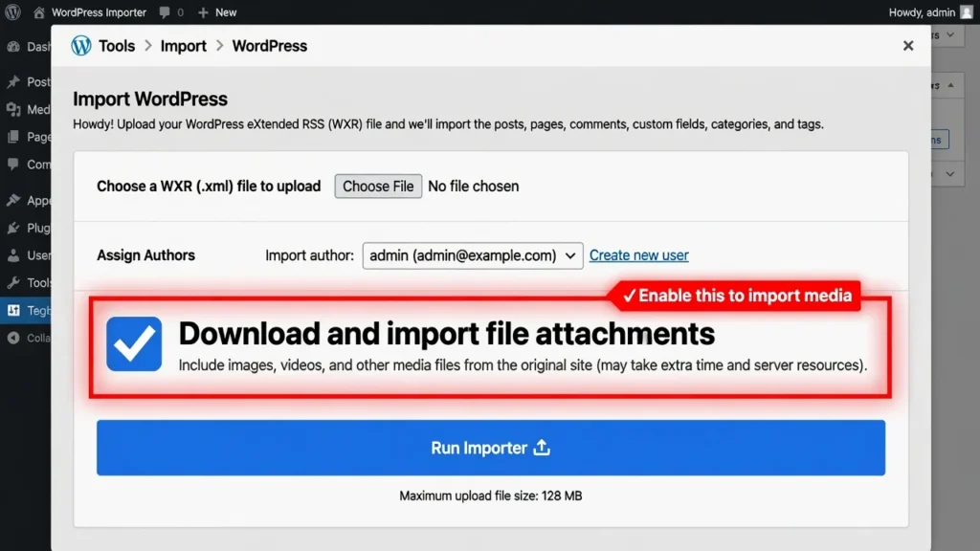The width and height of the screenshot is (980, 551).
Task: Go to Import in breadcrumb
Action: pos(183,46)
